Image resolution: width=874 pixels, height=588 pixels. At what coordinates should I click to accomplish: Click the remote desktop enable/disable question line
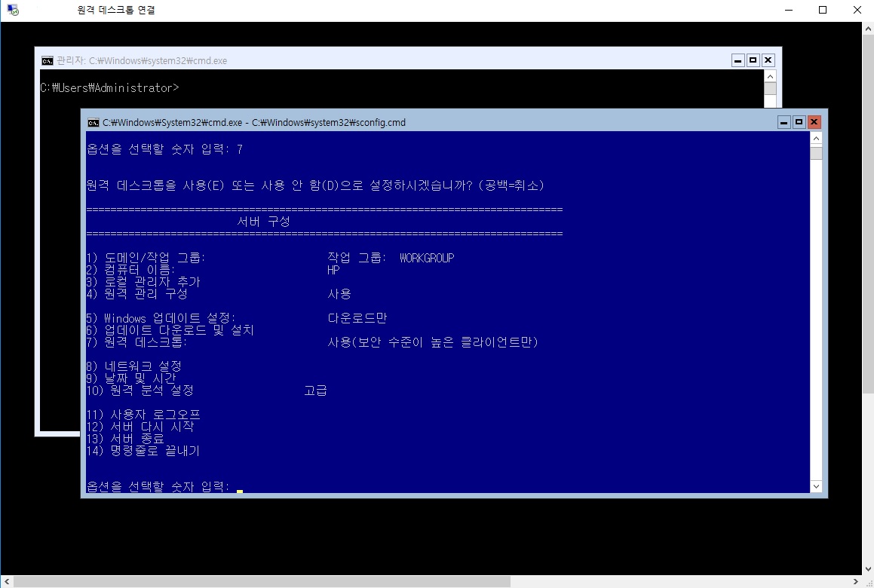tap(315, 185)
